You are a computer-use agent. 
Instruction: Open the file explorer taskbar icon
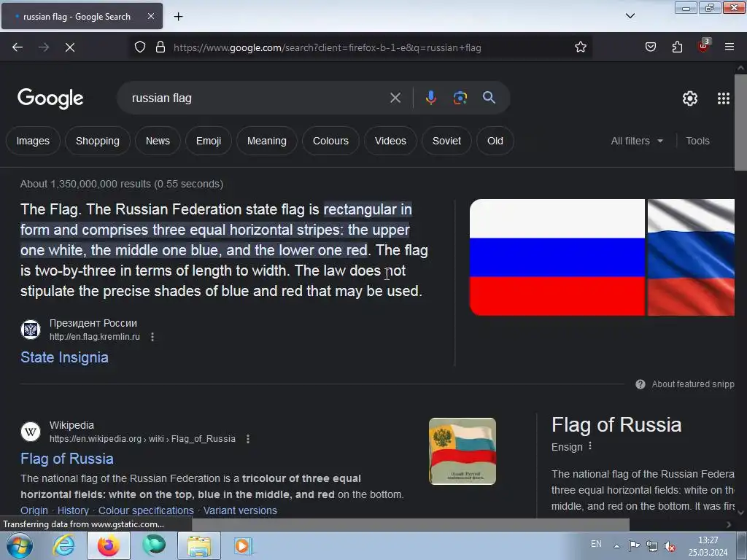point(199,545)
